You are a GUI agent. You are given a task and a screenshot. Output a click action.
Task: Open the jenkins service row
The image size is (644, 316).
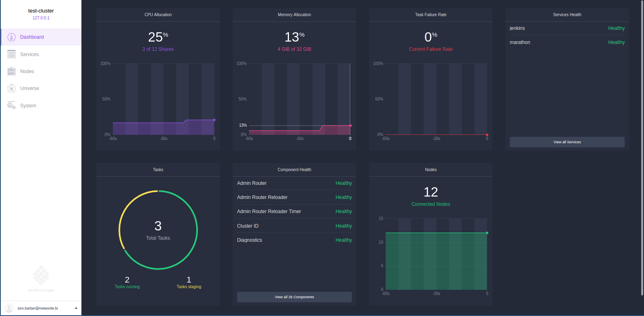(x=567, y=28)
